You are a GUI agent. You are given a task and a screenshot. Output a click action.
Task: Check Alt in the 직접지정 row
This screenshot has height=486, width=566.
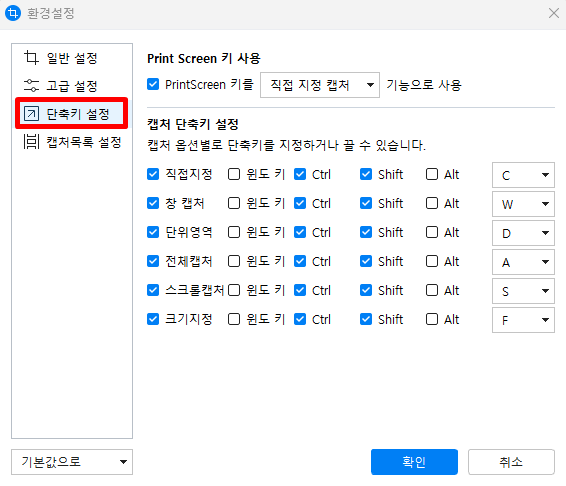pos(432,174)
